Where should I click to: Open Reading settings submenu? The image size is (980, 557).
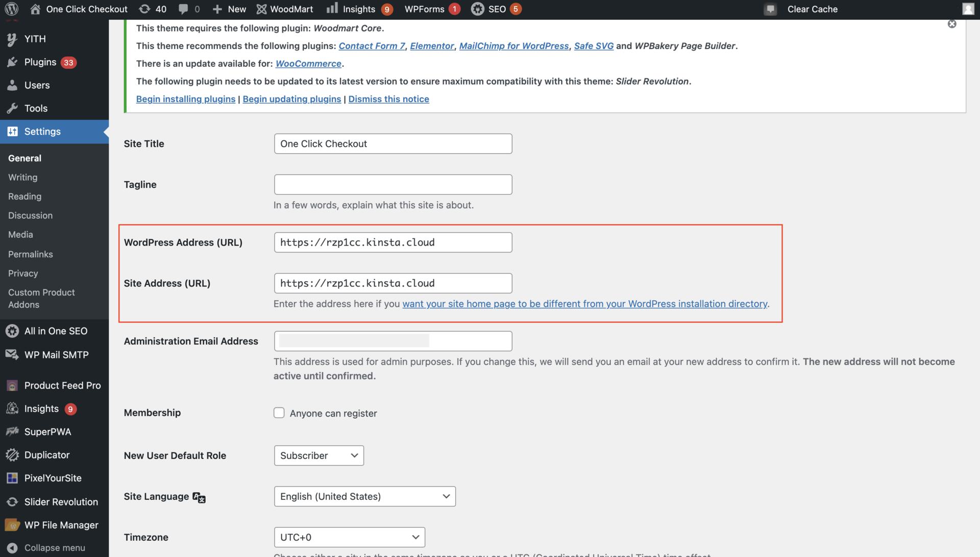point(25,197)
